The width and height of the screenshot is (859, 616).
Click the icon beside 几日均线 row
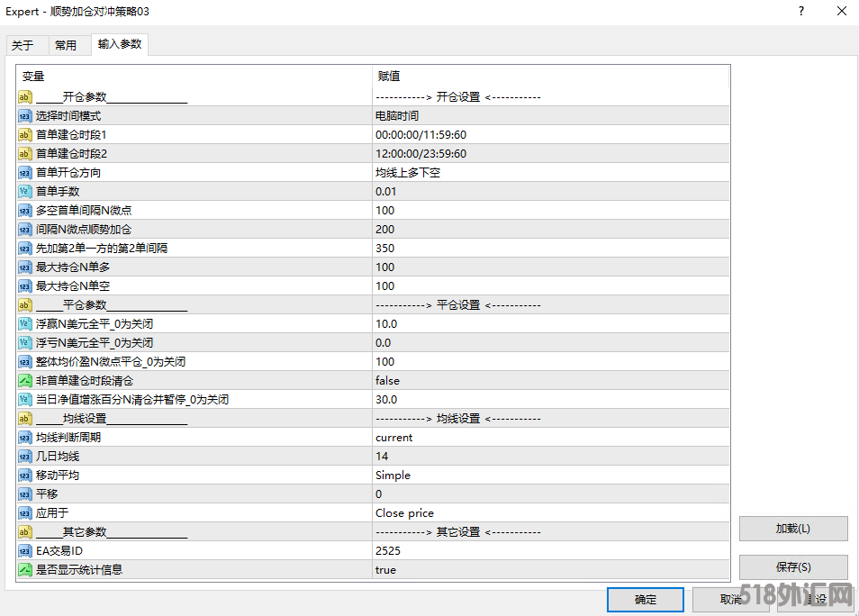click(25, 457)
